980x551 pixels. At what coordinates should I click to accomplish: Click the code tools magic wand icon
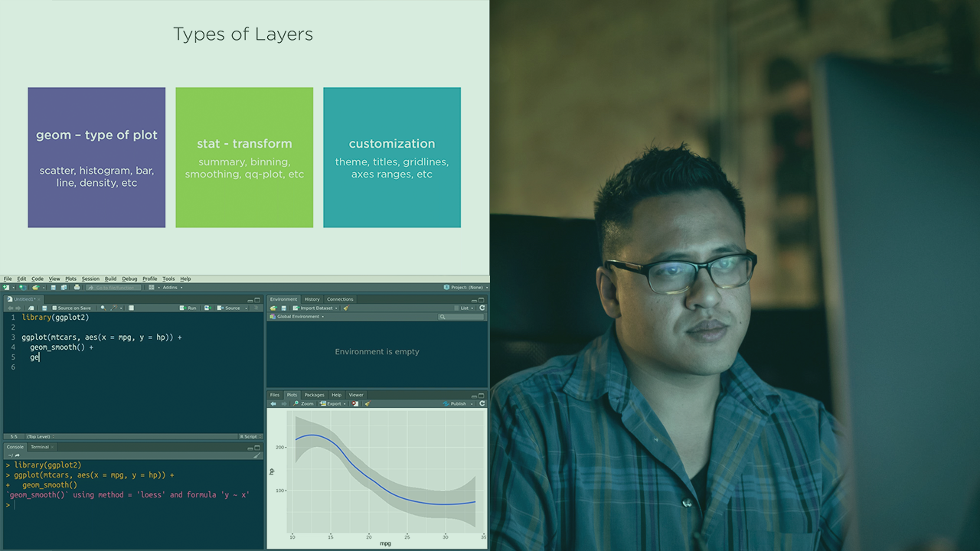pyautogui.click(x=114, y=308)
